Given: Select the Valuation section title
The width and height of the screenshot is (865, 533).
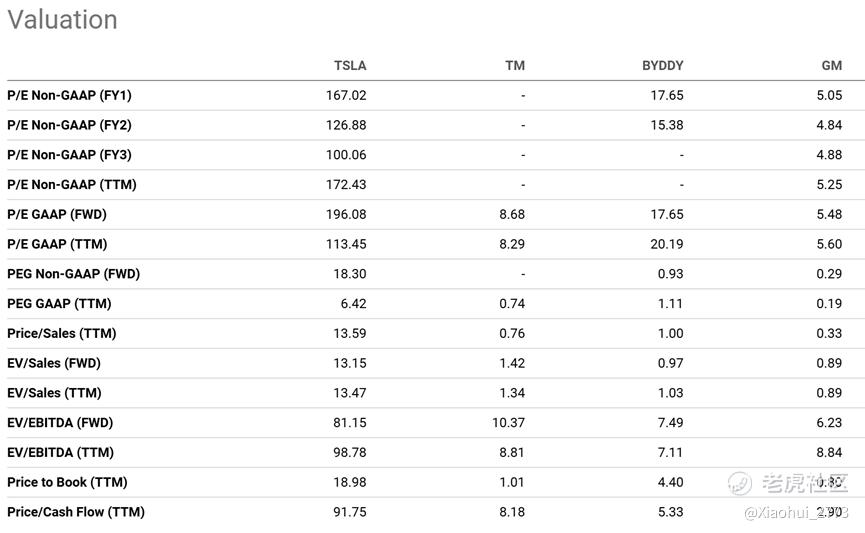Looking at the screenshot, I should click(62, 20).
